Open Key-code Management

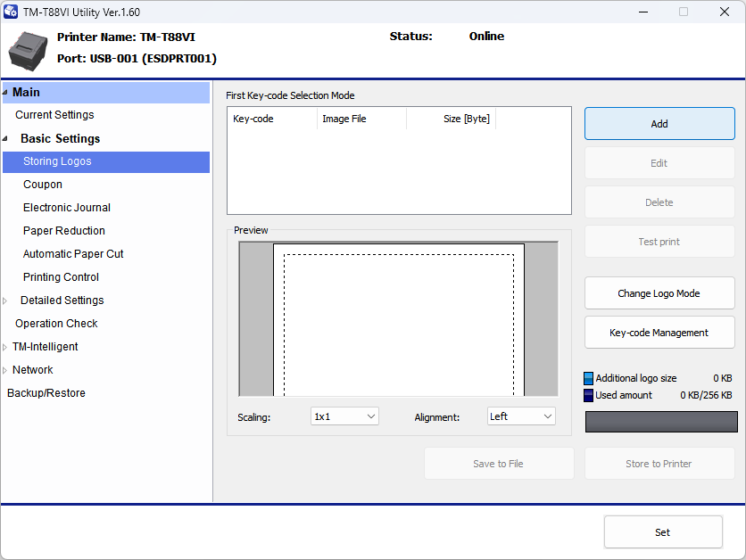pos(659,333)
